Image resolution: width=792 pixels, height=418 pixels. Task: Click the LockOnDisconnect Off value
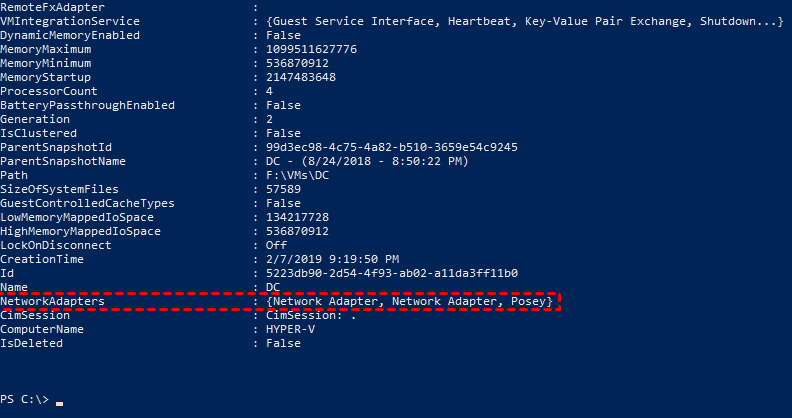pyautogui.click(x=276, y=245)
